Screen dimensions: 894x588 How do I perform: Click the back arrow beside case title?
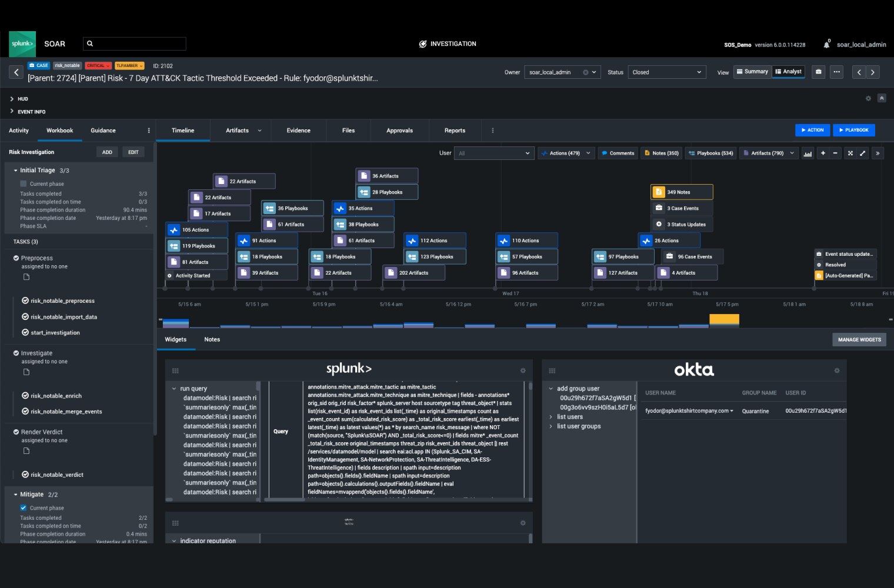(16, 72)
